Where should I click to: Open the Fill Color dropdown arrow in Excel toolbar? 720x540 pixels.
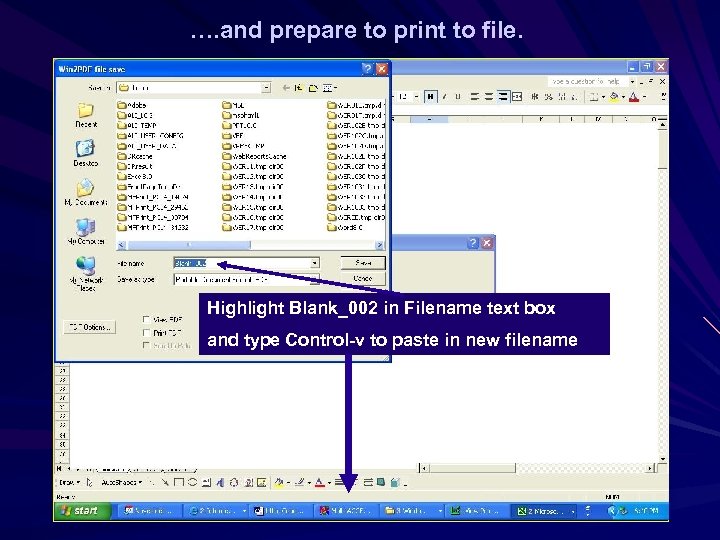pos(623,96)
